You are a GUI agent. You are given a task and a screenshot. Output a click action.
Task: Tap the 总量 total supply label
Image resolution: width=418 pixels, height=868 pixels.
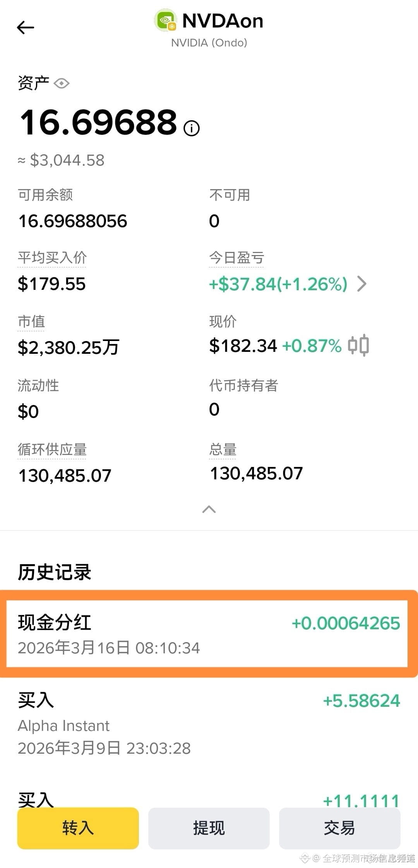point(223,449)
